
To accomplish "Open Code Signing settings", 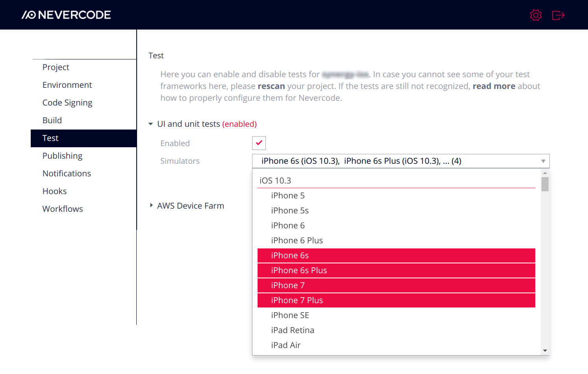I will (67, 103).
